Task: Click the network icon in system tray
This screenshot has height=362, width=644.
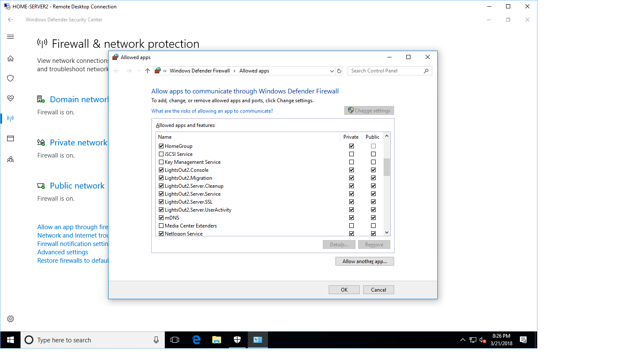Action: coord(473,340)
